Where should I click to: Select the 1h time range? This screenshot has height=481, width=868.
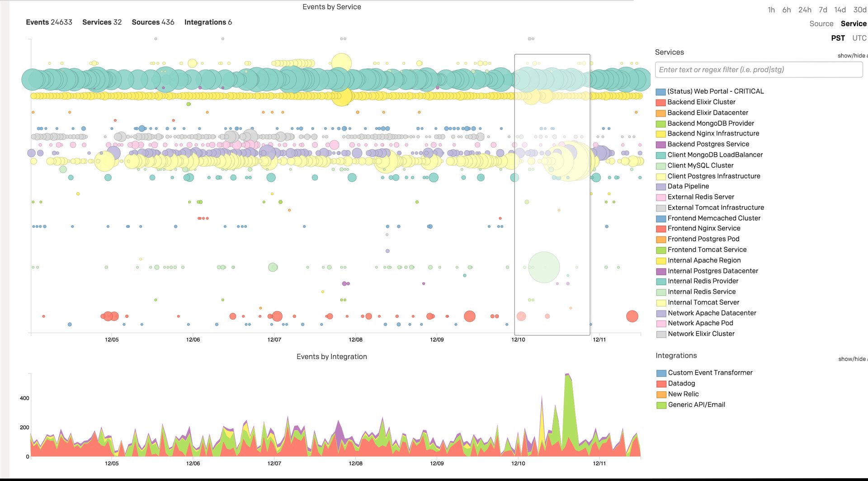[x=771, y=10]
